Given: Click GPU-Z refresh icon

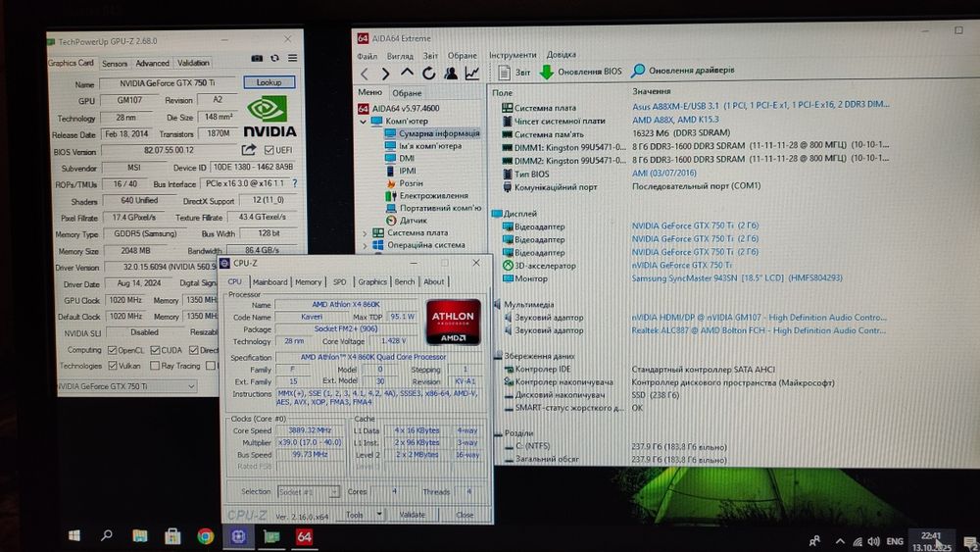Looking at the screenshot, I should coord(275,58).
